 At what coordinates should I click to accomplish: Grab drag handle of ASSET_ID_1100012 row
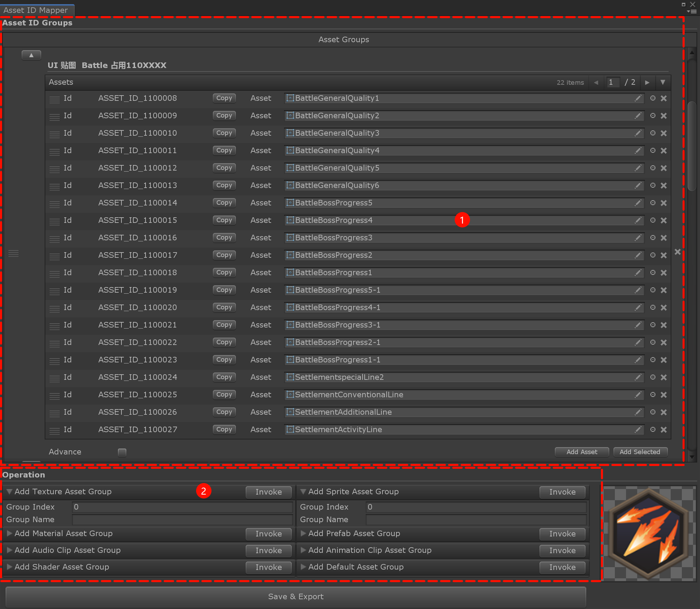[54, 169]
